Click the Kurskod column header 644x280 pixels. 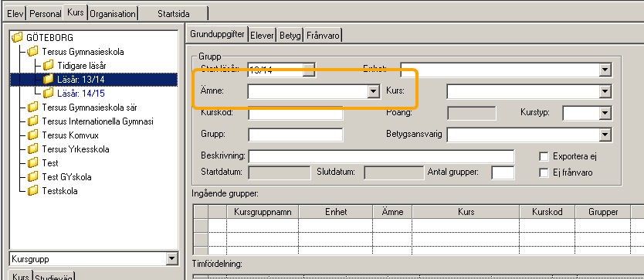[547, 212]
